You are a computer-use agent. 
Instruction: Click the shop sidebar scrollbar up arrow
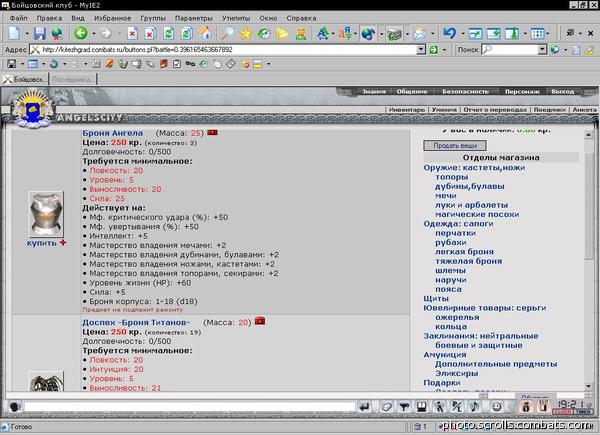pos(589,135)
